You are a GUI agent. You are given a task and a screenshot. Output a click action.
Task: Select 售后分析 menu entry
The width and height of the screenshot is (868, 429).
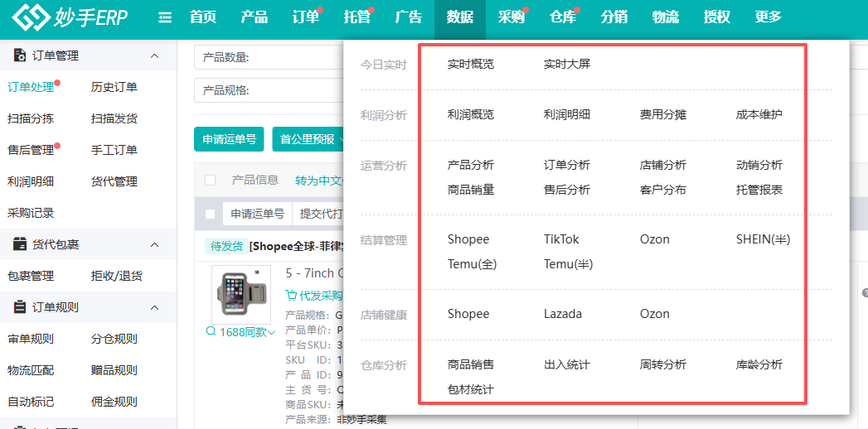[x=567, y=190]
